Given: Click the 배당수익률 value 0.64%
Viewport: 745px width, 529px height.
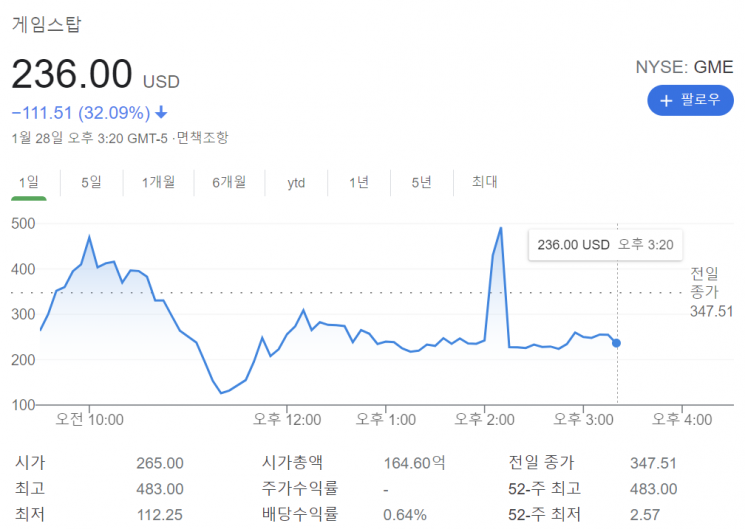Looking at the screenshot, I should click(405, 514).
